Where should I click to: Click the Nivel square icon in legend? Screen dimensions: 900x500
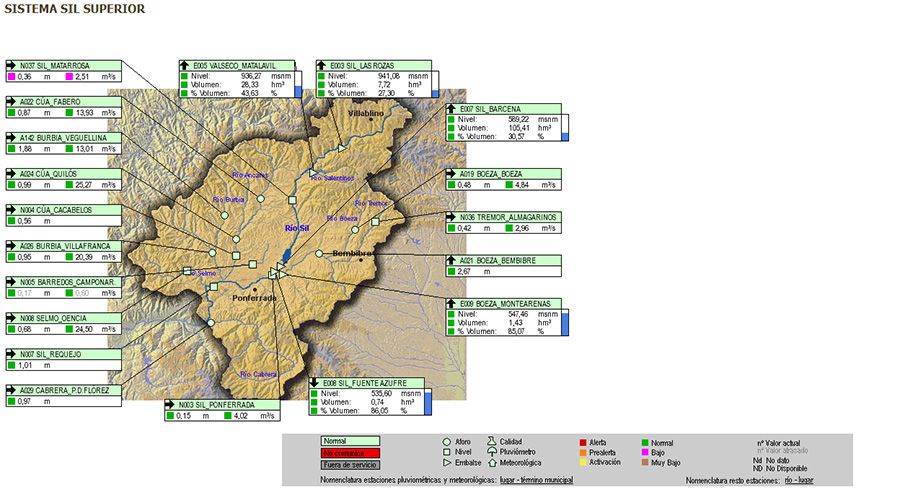point(447,452)
